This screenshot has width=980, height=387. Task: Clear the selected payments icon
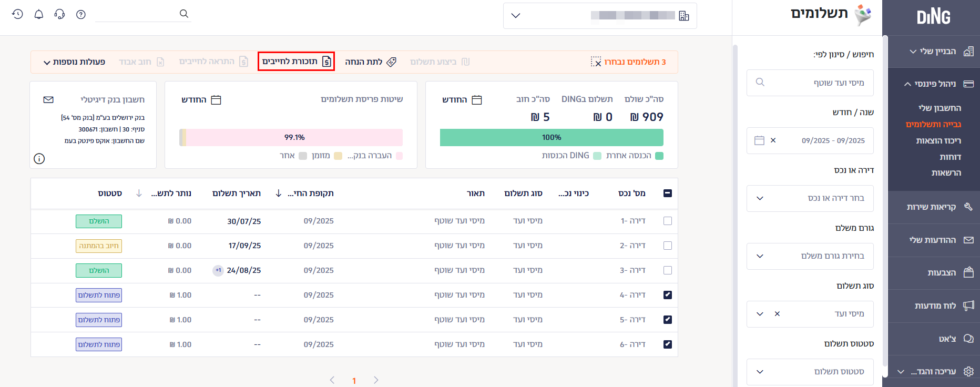click(596, 62)
